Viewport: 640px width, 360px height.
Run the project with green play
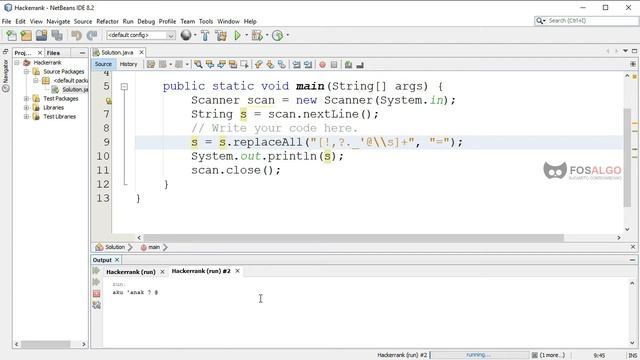[237, 36]
